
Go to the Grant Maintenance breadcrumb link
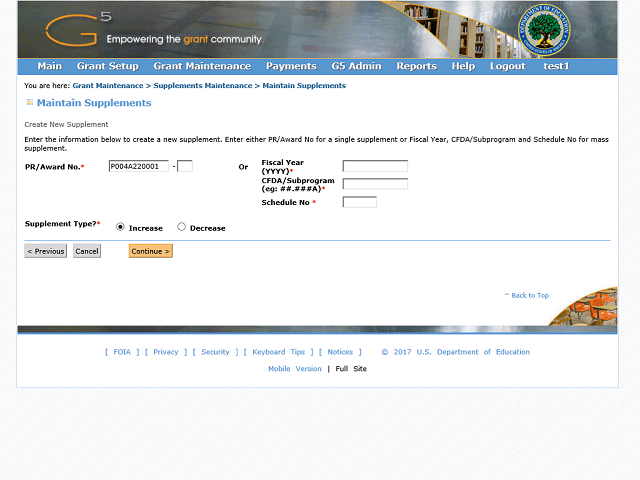tap(108, 86)
